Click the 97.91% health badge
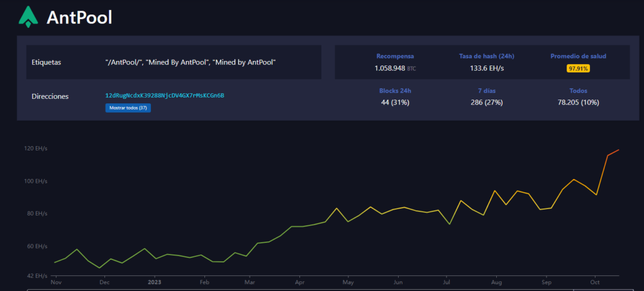 (578, 68)
